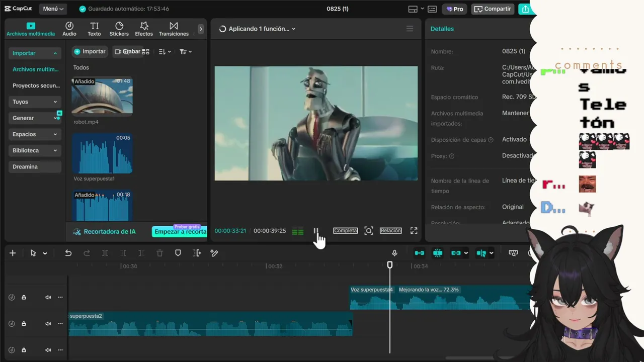Expand the Espacios sidebar section
This screenshot has height=362, width=644.
point(35,134)
